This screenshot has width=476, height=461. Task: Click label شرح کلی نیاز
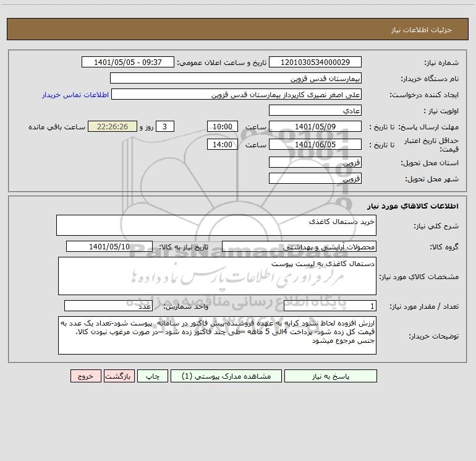[x=436, y=226]
